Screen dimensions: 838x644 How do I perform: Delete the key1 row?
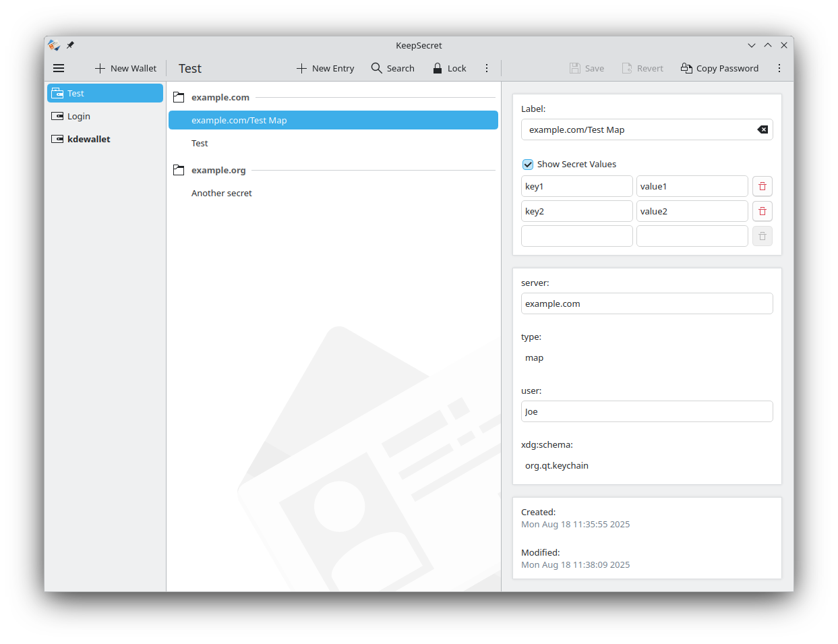[762, 186]
